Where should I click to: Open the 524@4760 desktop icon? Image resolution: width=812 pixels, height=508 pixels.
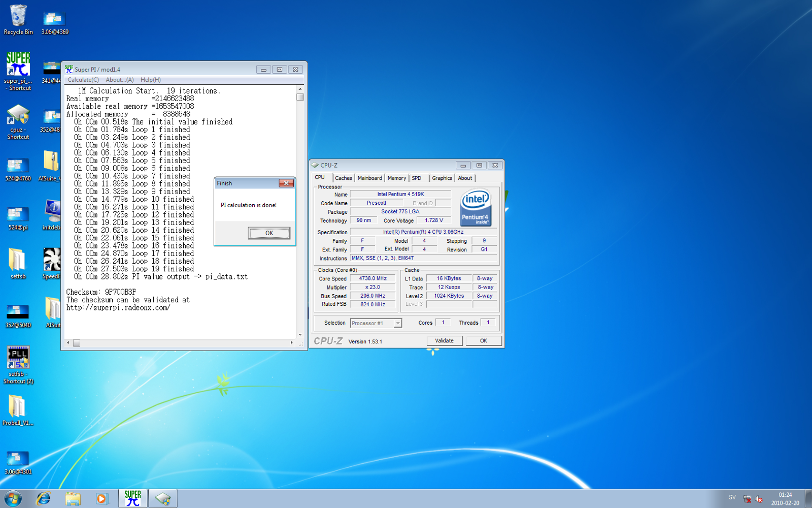tap(18, 170)
